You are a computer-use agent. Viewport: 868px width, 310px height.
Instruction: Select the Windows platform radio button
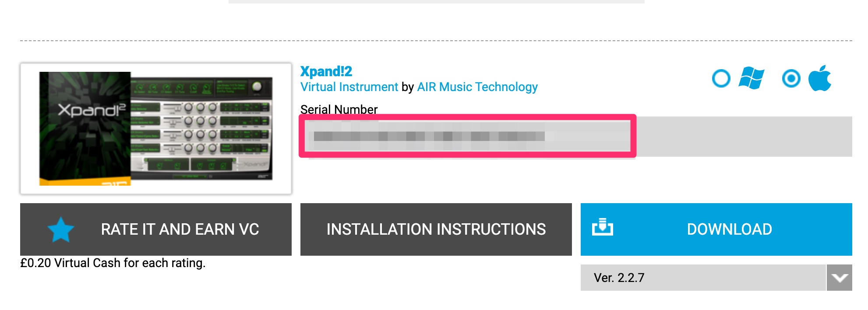pyautogui.click(x=721, y=79)
